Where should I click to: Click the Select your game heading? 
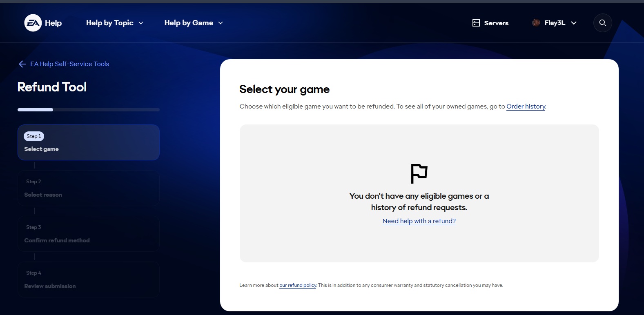tap(284, 89)
